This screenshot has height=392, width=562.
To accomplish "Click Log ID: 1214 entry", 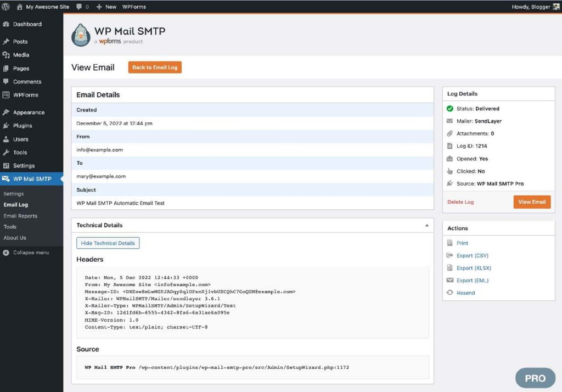I will pos(471,146).
